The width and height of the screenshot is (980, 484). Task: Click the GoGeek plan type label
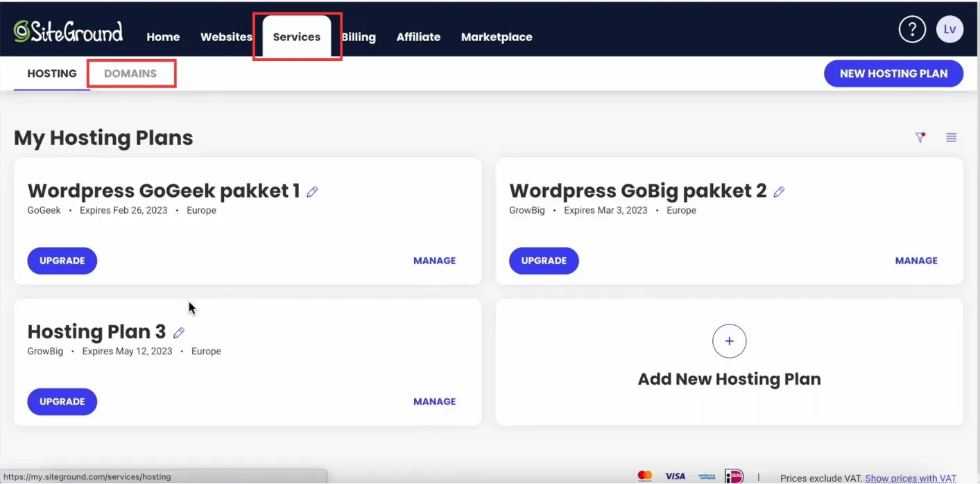44,210
